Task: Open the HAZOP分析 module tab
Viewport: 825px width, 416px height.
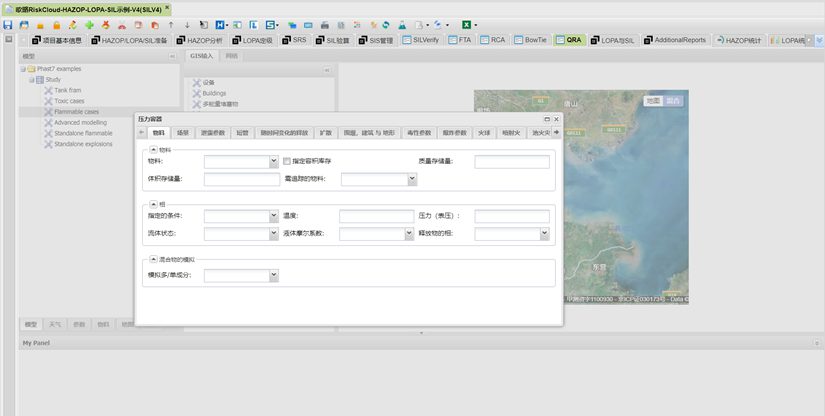Action: (x=206, y=40)
